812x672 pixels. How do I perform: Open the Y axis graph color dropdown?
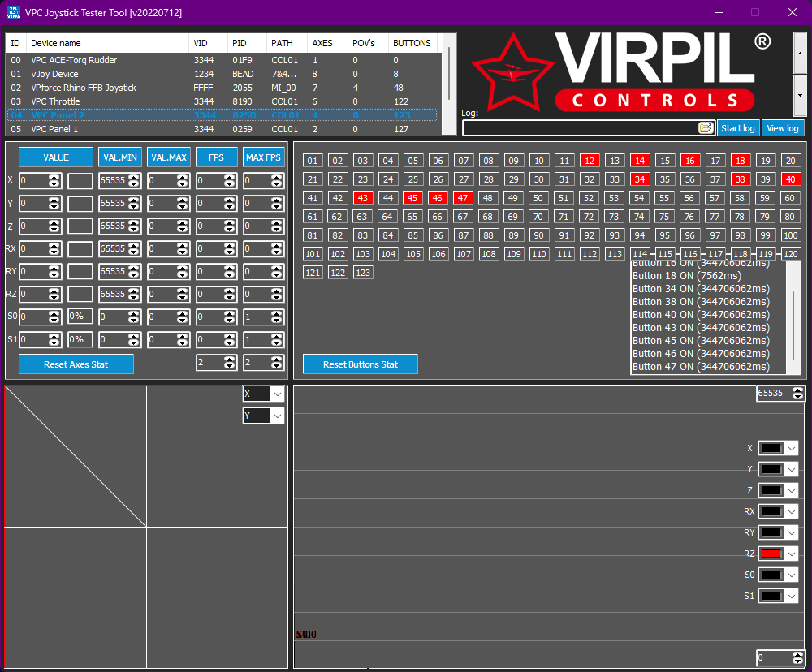click(x=791, y=470)
